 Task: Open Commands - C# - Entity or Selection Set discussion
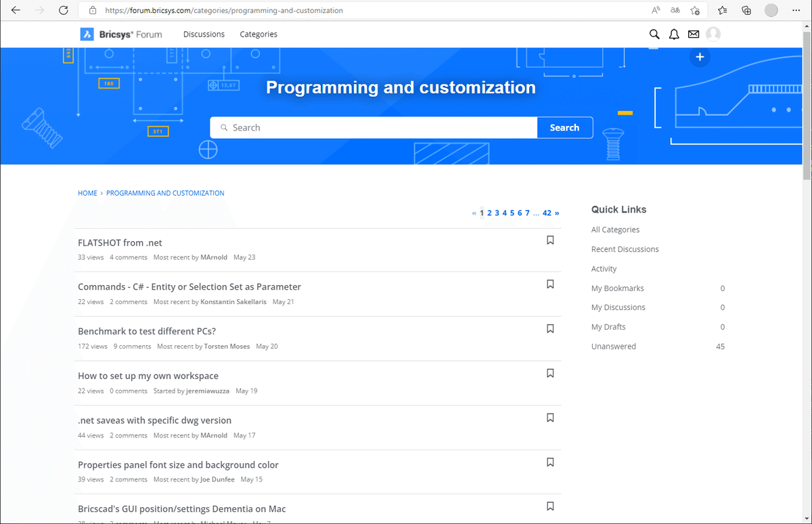pos(189,286)
